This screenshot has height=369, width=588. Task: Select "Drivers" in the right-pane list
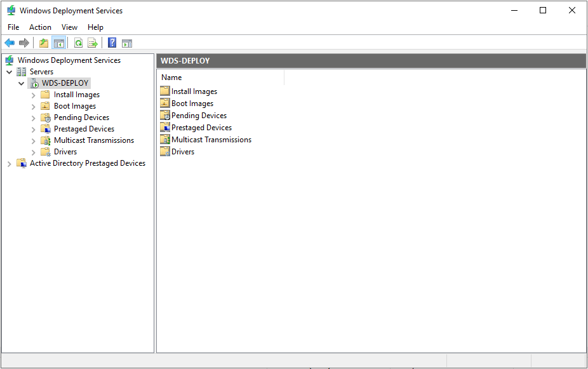(183, 152)
